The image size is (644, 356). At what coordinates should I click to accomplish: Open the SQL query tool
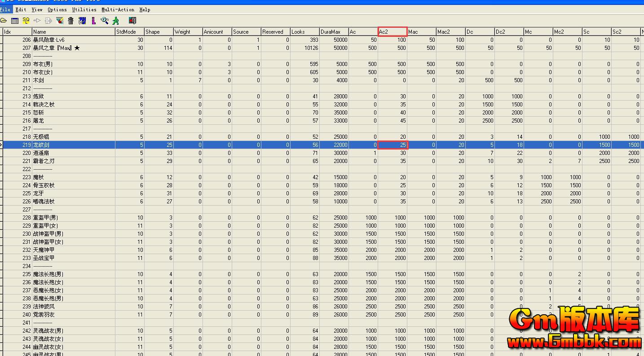pyautogui.click(x=26, y=21)
